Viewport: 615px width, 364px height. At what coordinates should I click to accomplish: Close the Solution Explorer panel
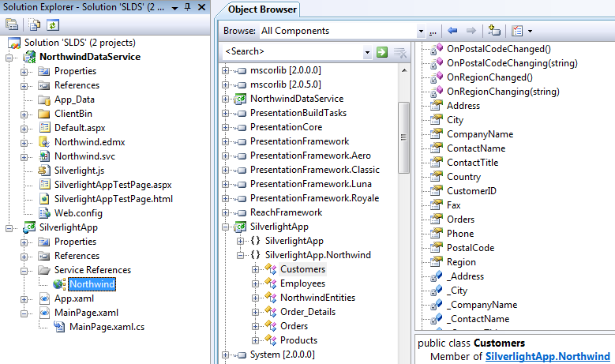[x=201, y=7]
